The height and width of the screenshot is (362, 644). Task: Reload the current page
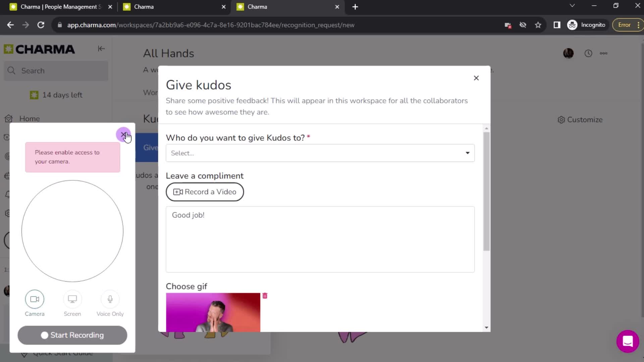pos(41,25)
